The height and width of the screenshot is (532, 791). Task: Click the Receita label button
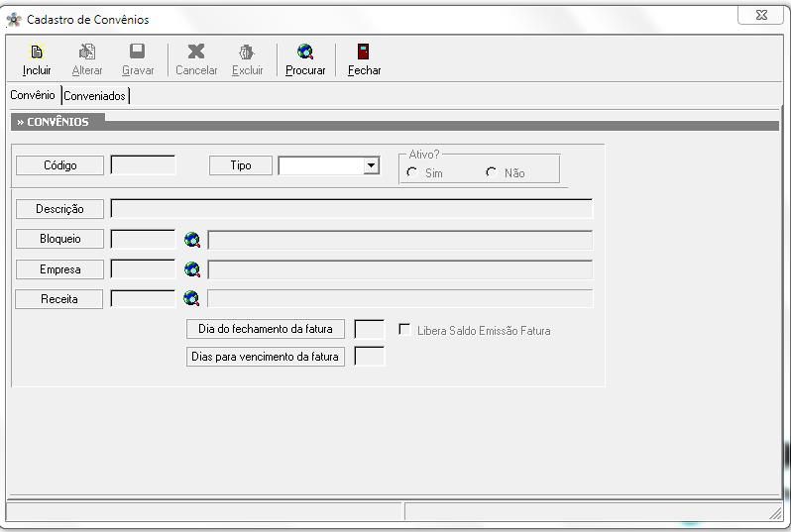pos(59,299)
